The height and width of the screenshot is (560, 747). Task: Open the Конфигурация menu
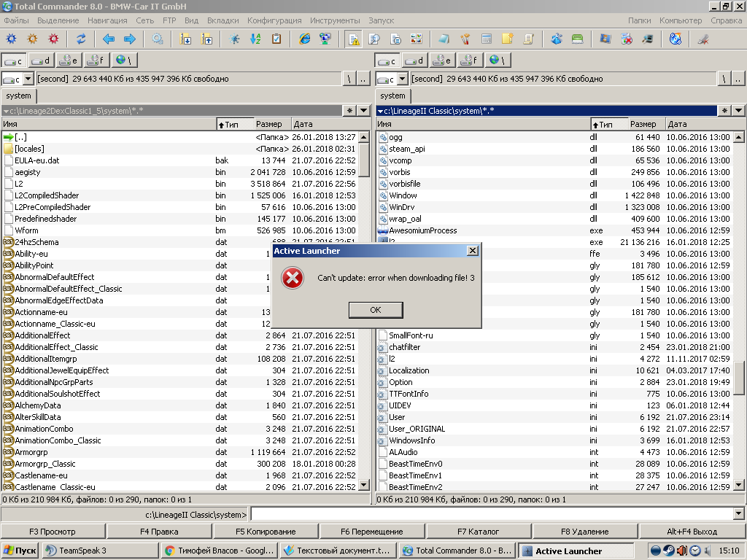pos(274,20)
